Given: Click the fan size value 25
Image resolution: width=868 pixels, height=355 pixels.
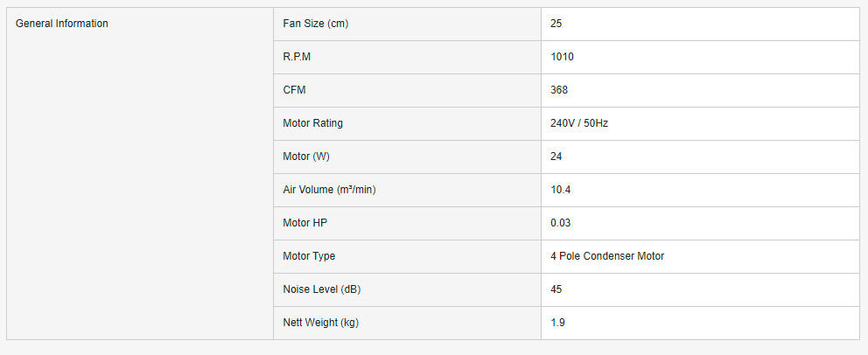Looking at the screenshot, I should pyautogui.click(x=556, y=24).
